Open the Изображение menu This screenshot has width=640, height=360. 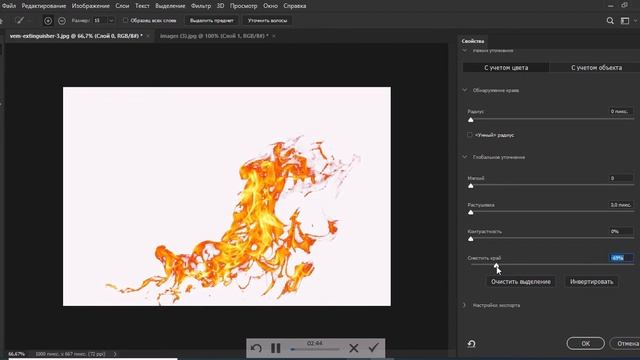click(x=91, y=6)
